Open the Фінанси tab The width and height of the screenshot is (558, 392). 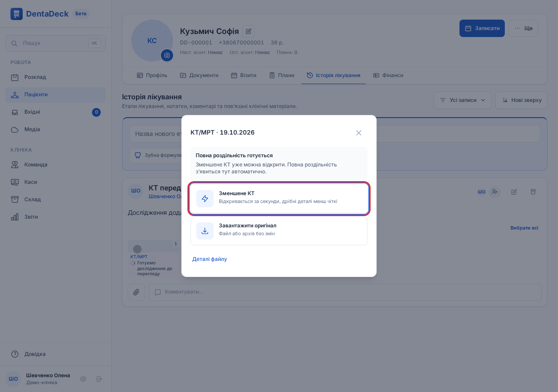pyautogui.click(x=388, y=75)
